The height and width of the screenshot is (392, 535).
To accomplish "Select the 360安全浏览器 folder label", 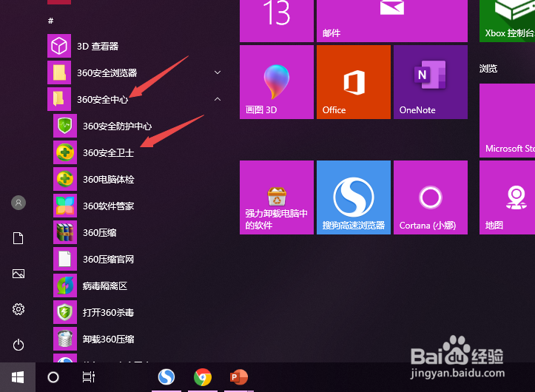I will pyautogui.click(x=107, y=72).
